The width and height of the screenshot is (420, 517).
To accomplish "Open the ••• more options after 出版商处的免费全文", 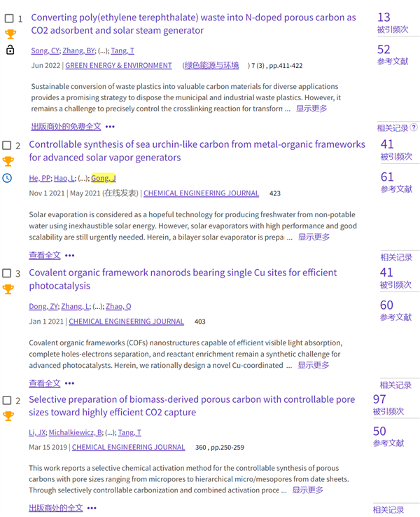I will (110, 127).
